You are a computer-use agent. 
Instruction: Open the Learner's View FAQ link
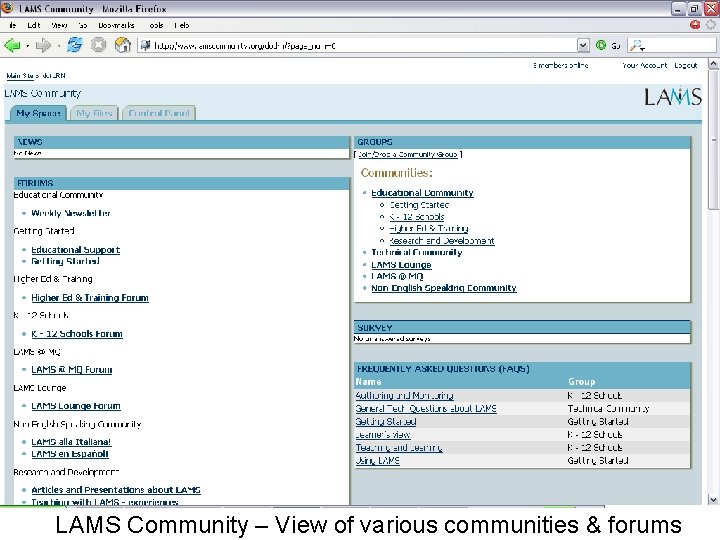pos(383,434)
